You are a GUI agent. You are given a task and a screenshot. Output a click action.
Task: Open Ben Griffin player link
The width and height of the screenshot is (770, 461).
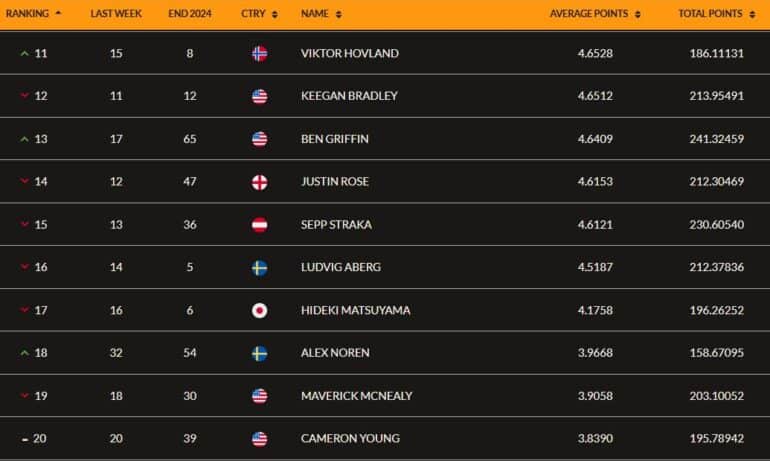pyautogui.click(x=334, y=139)
